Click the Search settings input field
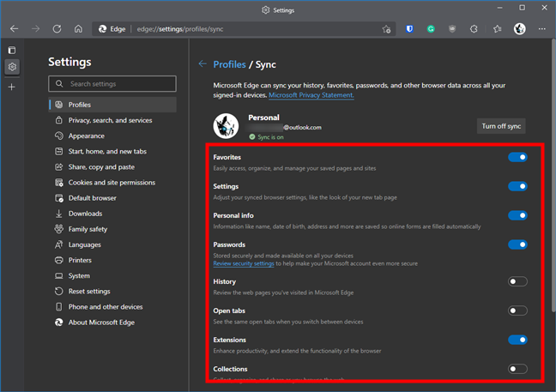The image size is (556, 392). (x=112, y=84)
